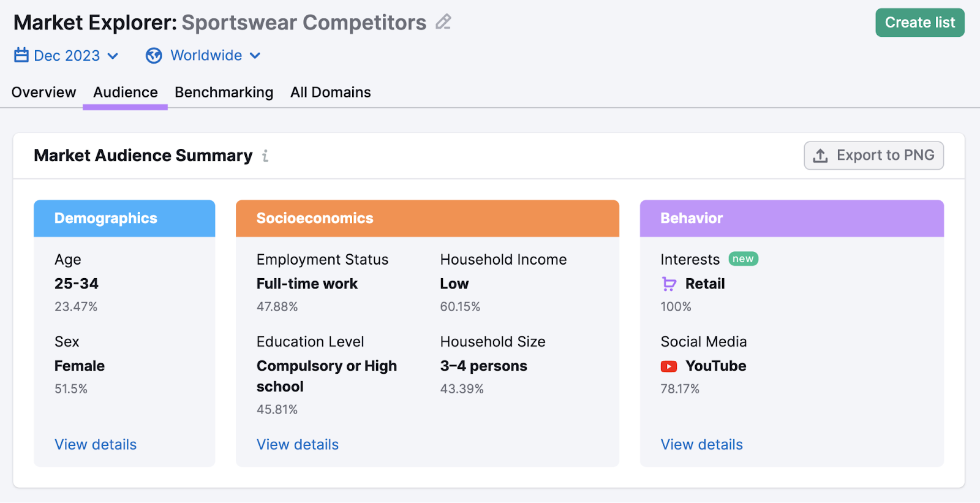Screen dimensions: 980x503
Task: Open View details under Demographics
Action: 95,444
